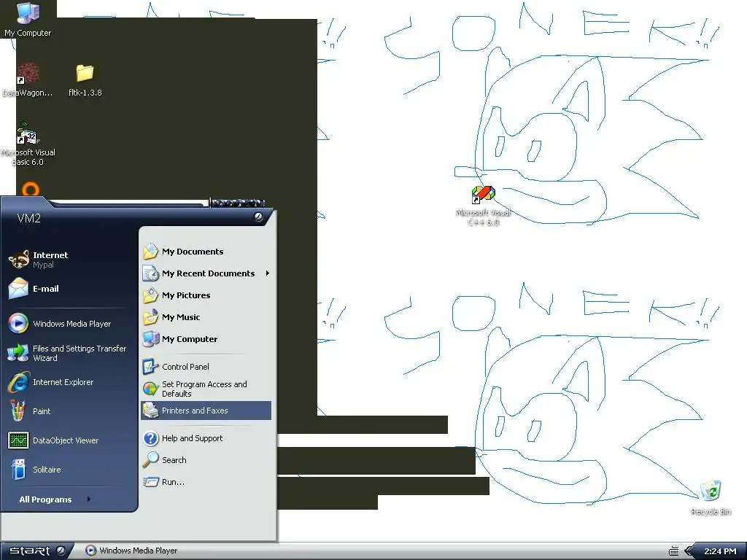
Task: Launch Internet Explorer from Start menu
Action: tap(68, 382)
